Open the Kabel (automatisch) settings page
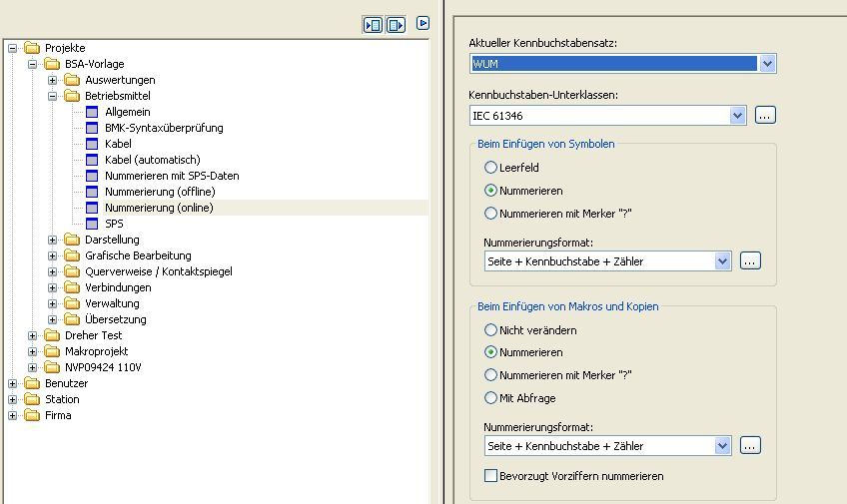The height and width of the screenshot is (504, 847). [153, 160]
